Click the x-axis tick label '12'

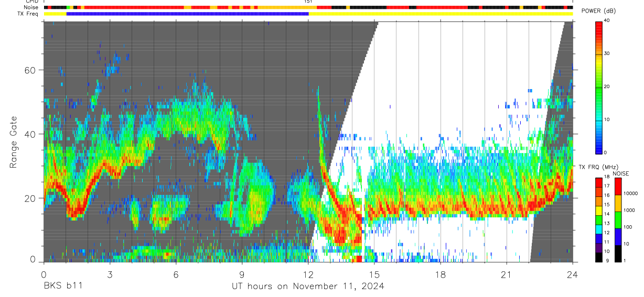click(308, 274)
